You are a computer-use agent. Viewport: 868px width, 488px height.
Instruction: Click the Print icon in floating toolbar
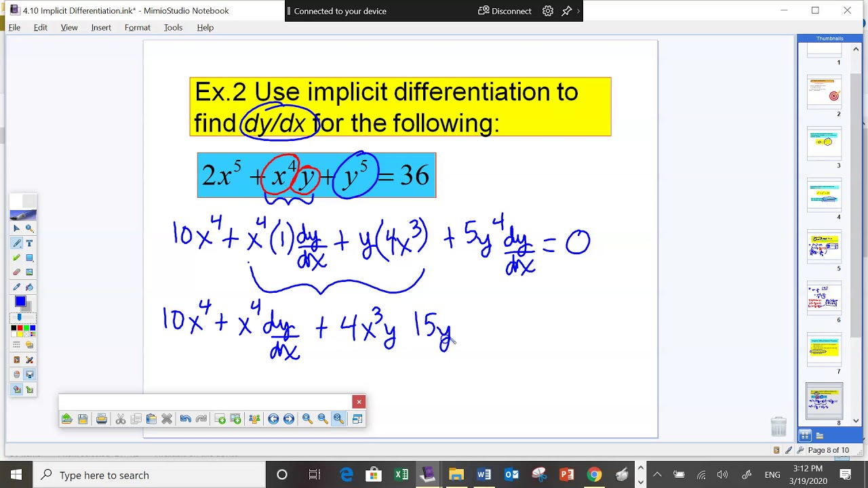point(102,419)
